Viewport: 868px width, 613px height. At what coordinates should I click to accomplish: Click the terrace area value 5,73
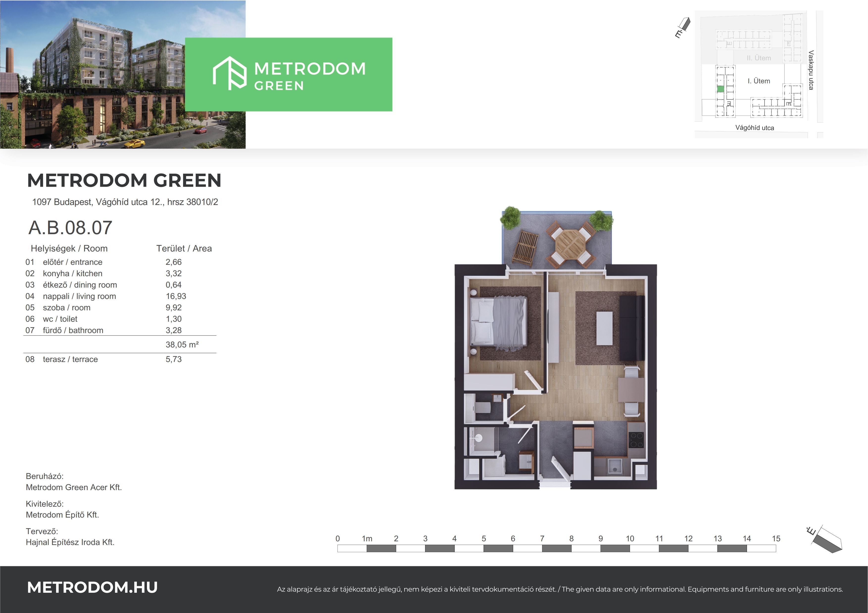[x=173, y=359]
